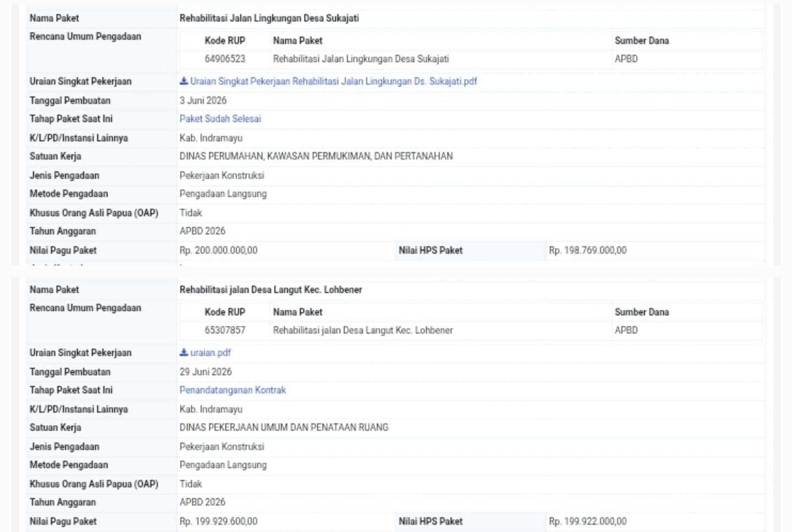Click download icon beside uraian.pdf
Image resolution: width=792 pixels, height=532 pixels.
[x=184, y=352]
